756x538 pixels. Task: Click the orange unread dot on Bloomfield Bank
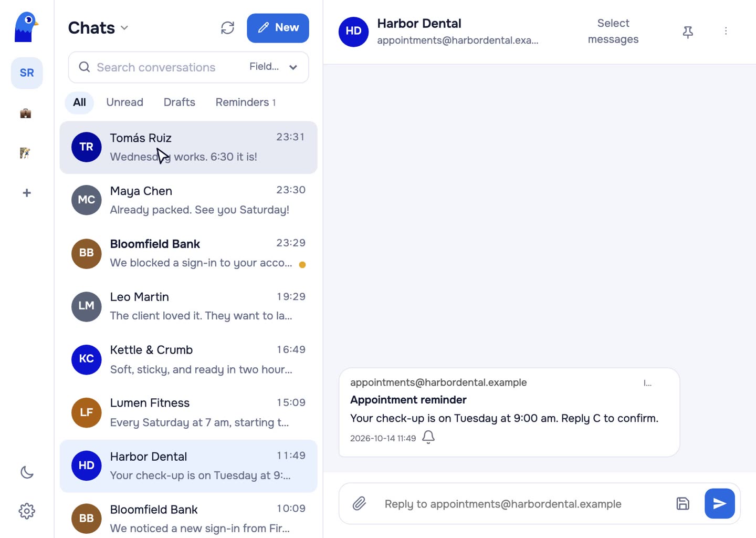pyautogui.click(x=302, y=265)
